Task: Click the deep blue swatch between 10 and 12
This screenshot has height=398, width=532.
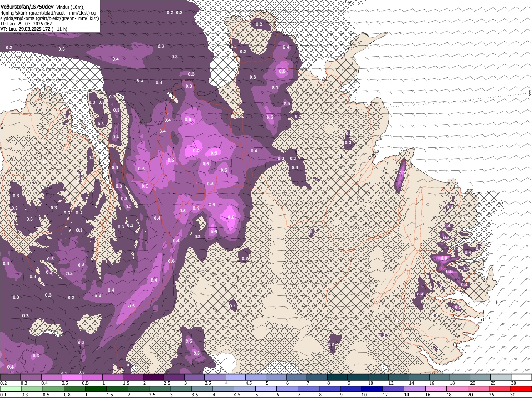Action: pos(372,389)
